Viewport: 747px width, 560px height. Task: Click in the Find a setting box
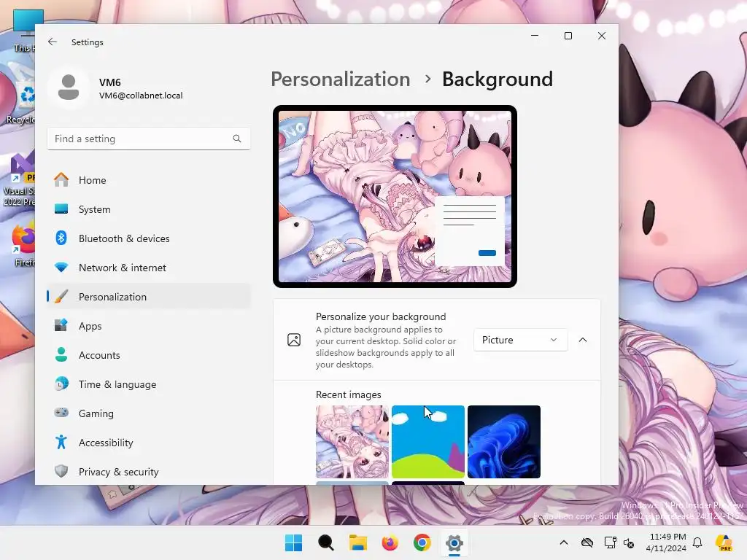(149, 139)
